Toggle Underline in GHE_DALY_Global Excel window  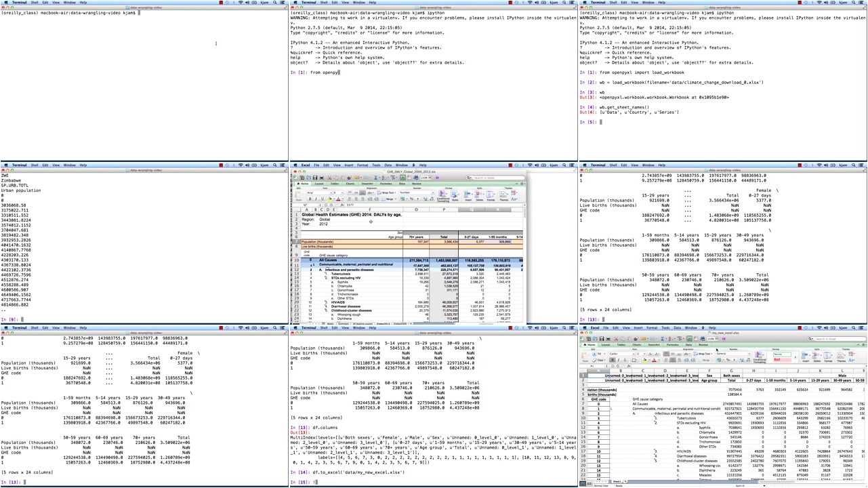[323, 199]
